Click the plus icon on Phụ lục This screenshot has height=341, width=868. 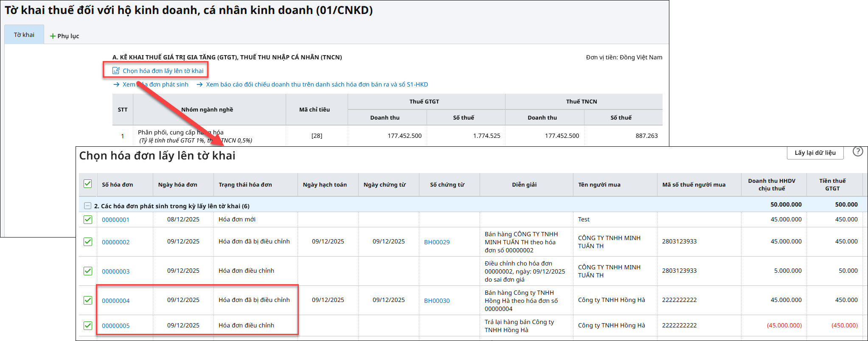pos(53,36)
